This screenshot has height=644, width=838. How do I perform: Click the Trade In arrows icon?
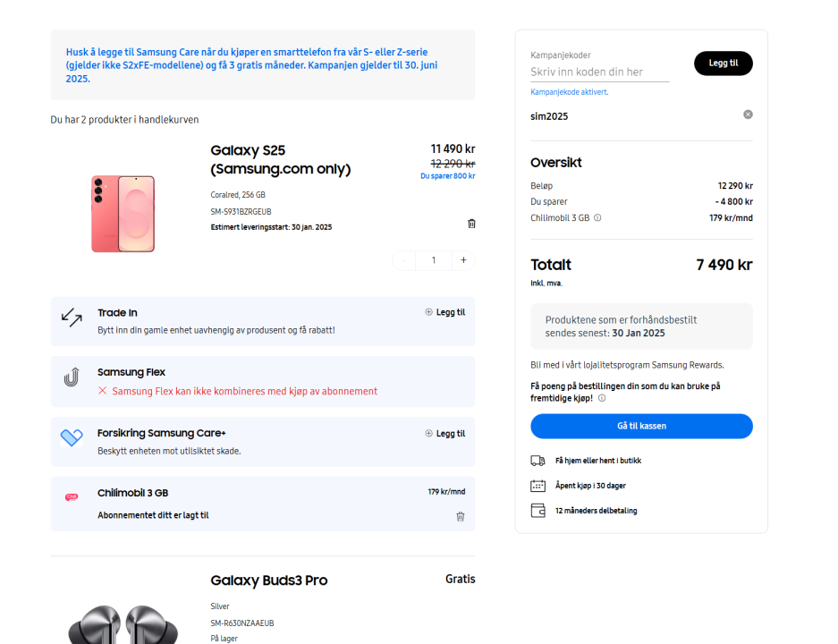click(x=72, y=317)
